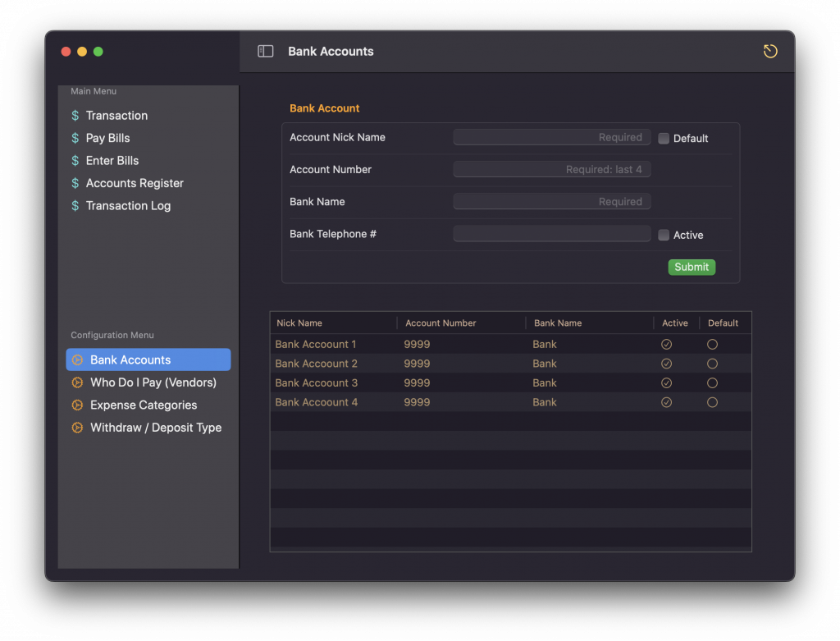Open the Transaction Log menu item

[x=128, y=206]
